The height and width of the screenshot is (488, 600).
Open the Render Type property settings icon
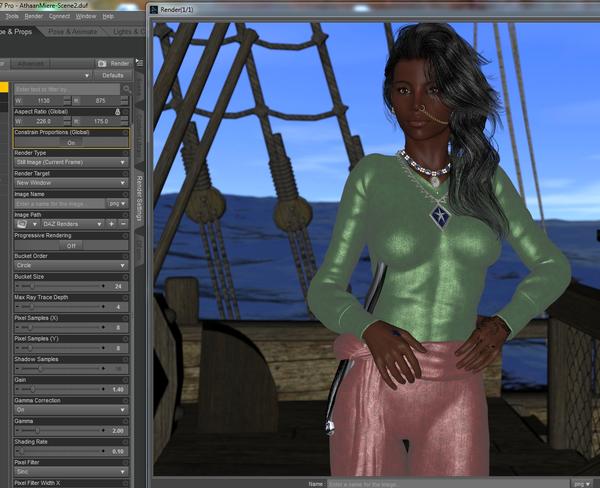pyautogui.click(x=125, y=153)
